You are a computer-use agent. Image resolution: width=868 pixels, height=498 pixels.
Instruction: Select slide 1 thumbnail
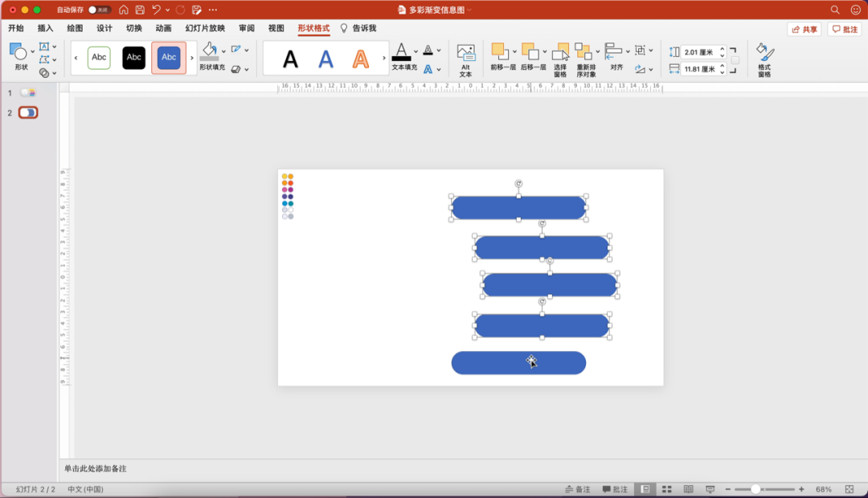(28, 93)
